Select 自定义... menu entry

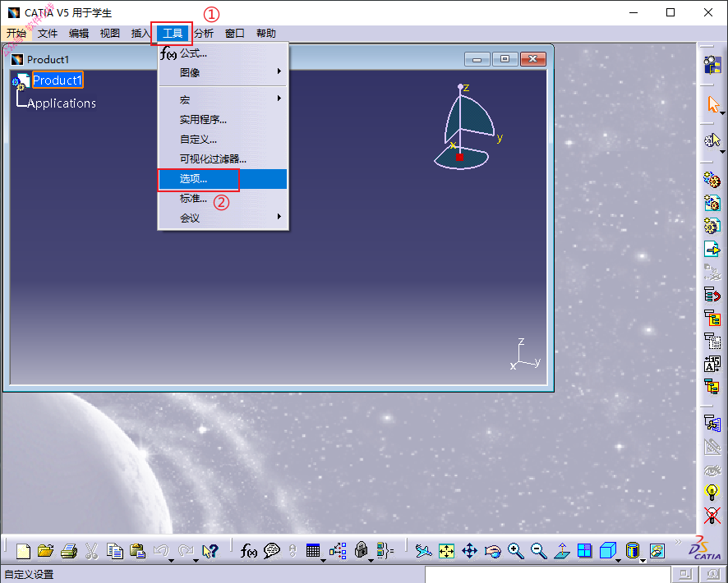(x=223, y=139)
